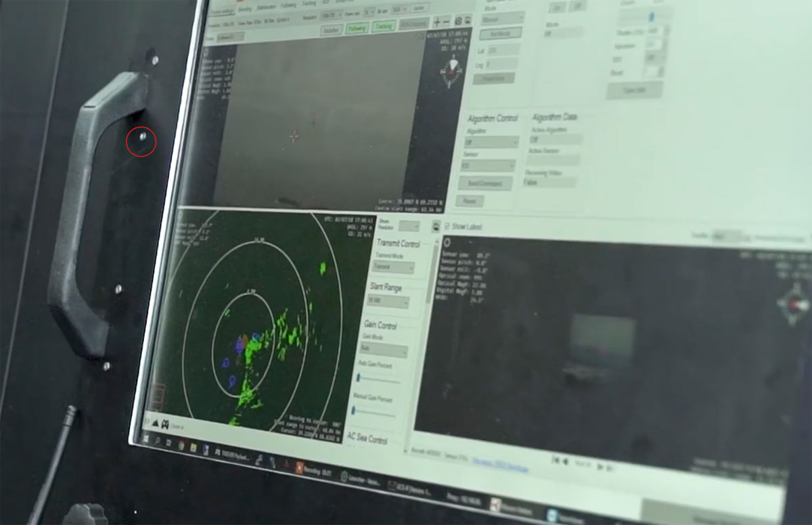Screen dimensions: 812x525
Task: Open the Algorithm dropdown in Algorithm Control
Action: click(x=491, y=143)
